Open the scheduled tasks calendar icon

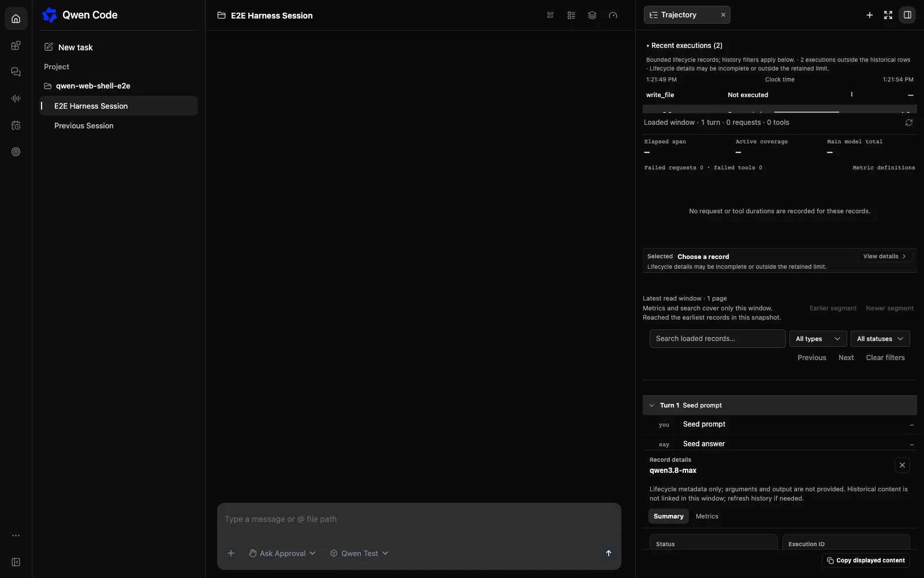pyautogui.click(x=16, y=125)
